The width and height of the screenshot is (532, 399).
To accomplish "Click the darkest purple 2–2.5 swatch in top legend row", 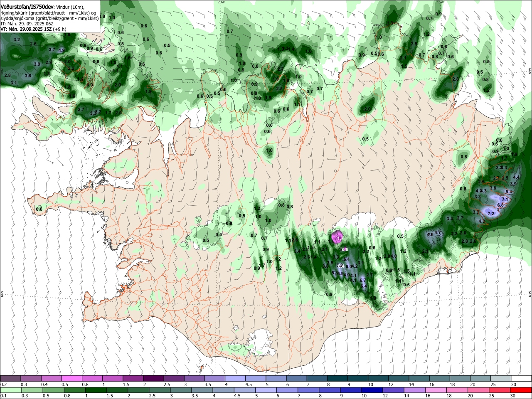I will [x=153, y=378].
